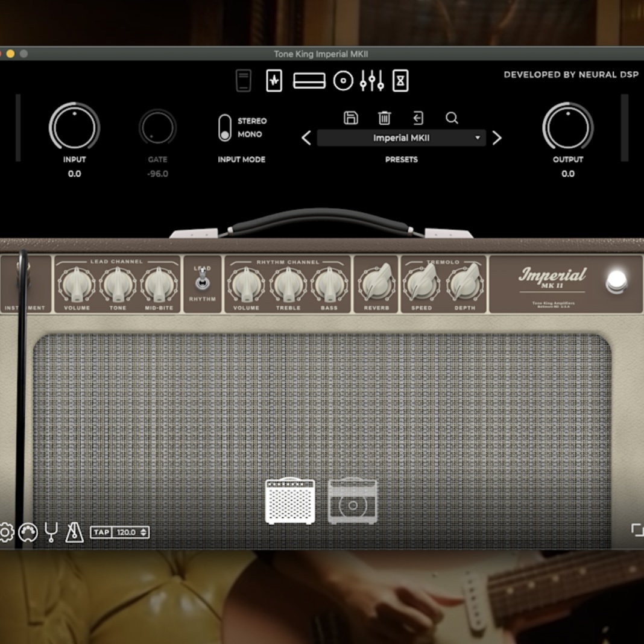Save the current preset with floppy icon

(x=350, y=118)
